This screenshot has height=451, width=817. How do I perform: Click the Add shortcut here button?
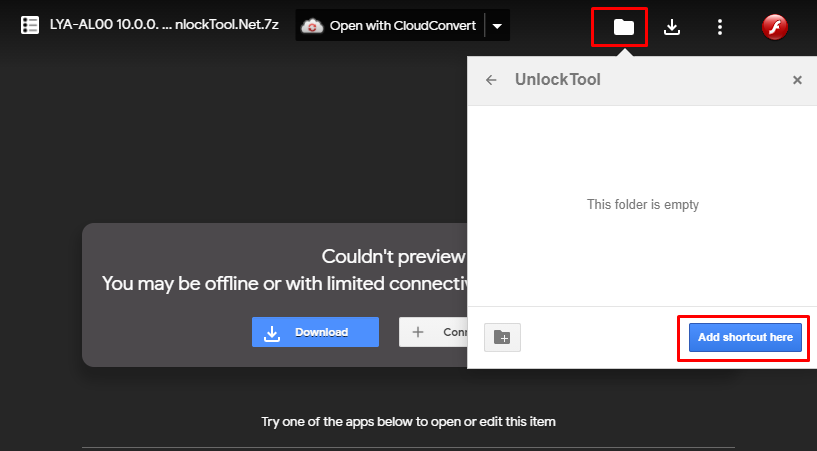(745, 337)
